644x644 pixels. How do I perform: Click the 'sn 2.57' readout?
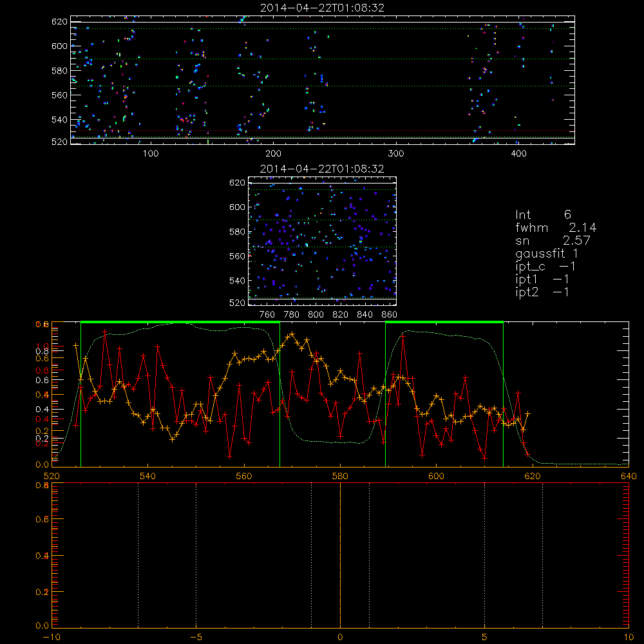click(553, 240)
